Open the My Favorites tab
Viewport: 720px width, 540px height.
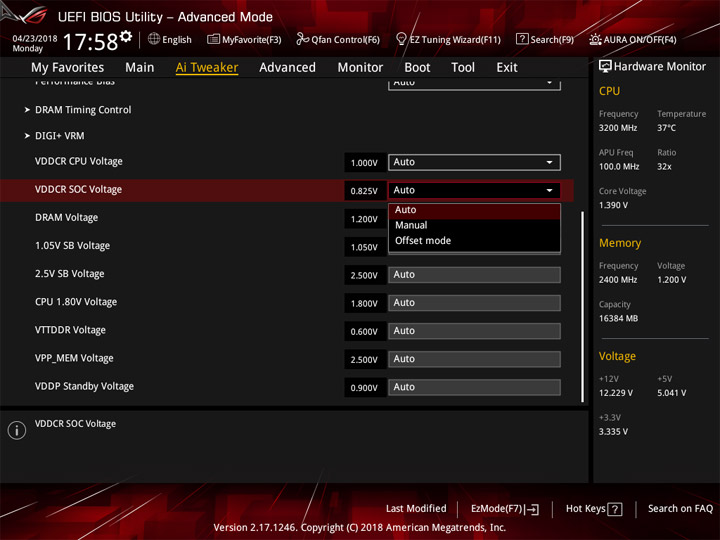(68, 68)
